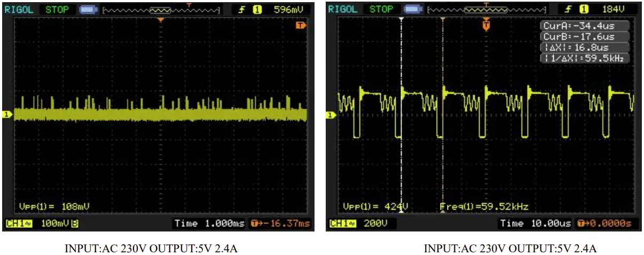Click the bandwidth limit B icon after 100mV
Screen dimensions: 644x255
coord(75,223)
